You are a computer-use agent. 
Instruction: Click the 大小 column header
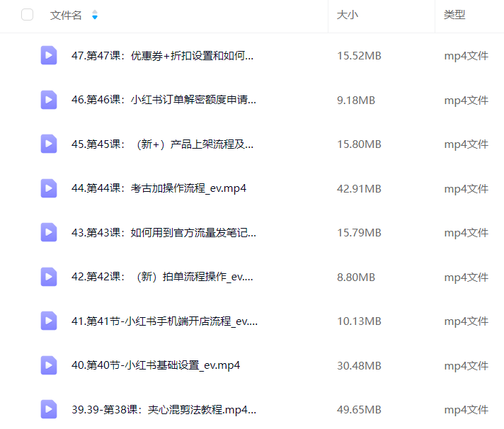click(x=347, y=15)
